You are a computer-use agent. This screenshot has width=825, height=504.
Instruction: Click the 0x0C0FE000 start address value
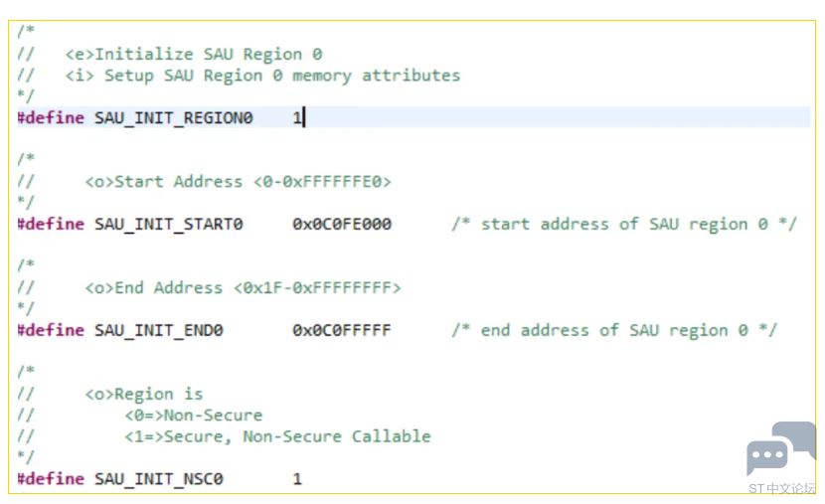(x=341, y=225)
